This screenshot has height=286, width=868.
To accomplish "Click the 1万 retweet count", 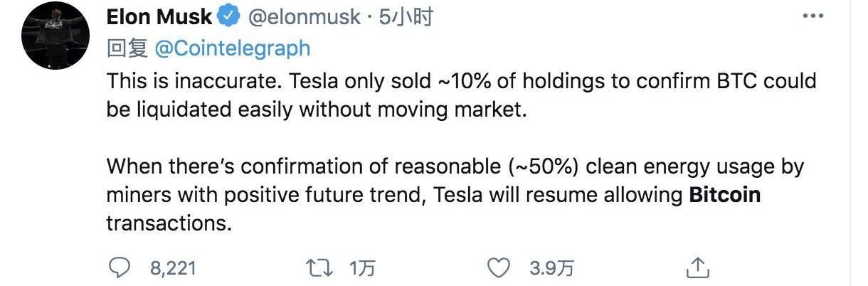I will (362, 268).
